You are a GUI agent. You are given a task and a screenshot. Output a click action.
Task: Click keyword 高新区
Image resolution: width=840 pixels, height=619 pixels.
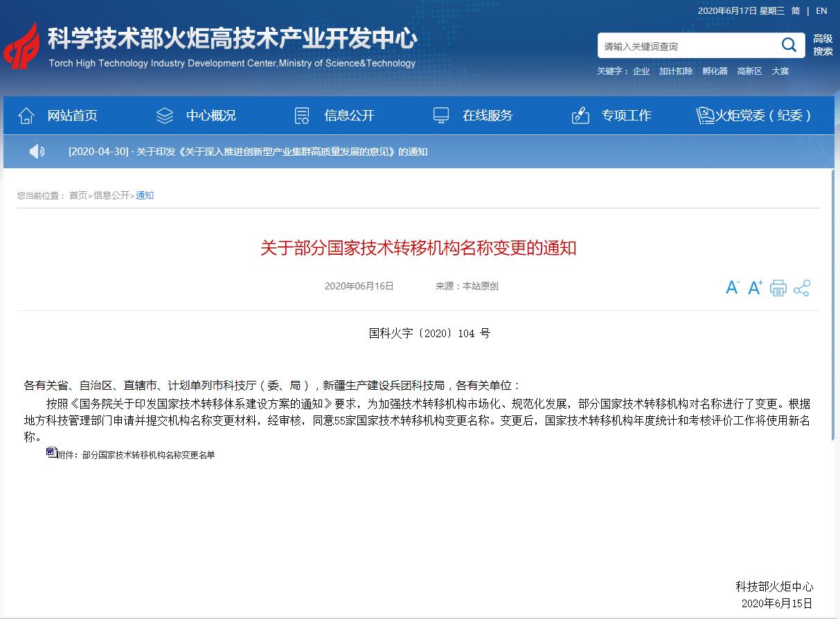pos(749,71)
